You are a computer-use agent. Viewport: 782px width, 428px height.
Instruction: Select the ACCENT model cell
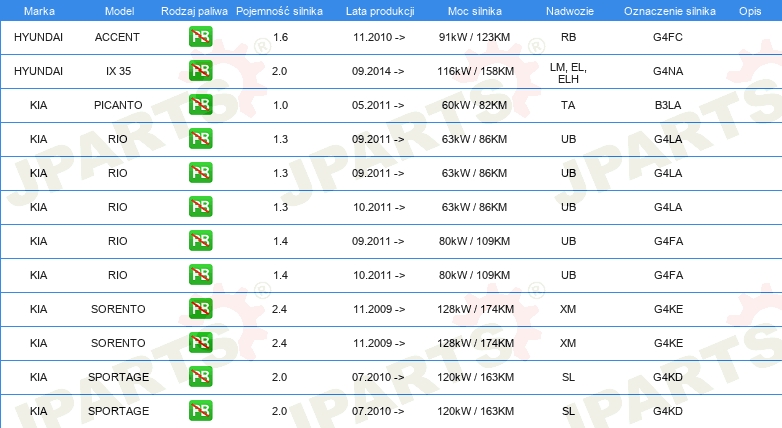117,37
